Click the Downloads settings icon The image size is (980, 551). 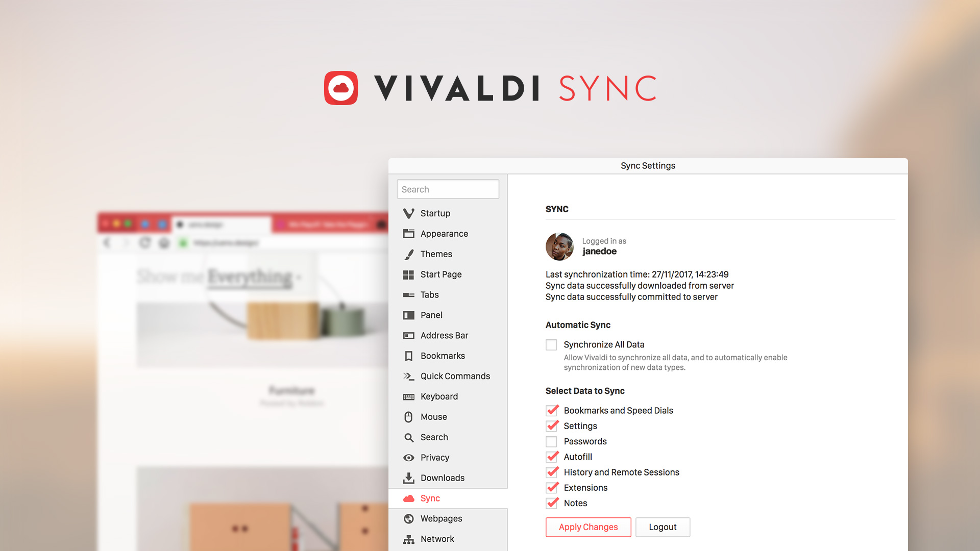(x=408, y=479)
